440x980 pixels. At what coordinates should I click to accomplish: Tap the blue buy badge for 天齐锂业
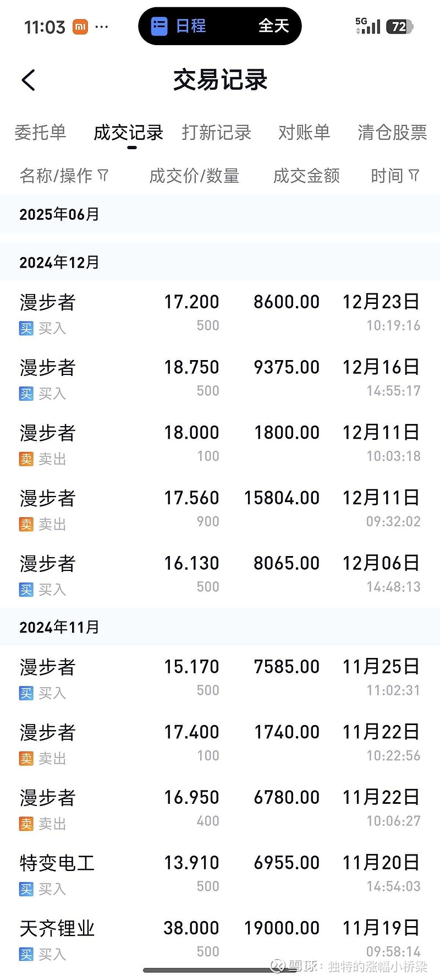pos(26,954)
